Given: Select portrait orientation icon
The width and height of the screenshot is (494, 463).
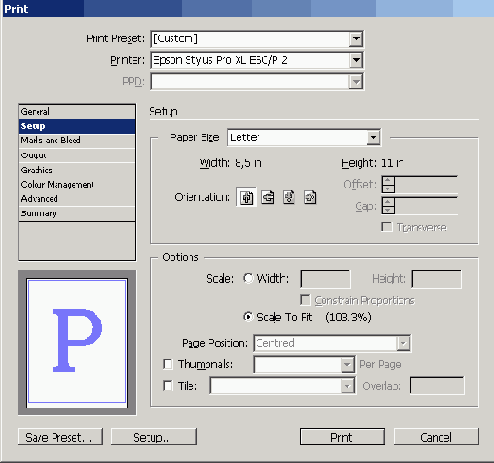Looking at the screenshot, I should point(247,197).
